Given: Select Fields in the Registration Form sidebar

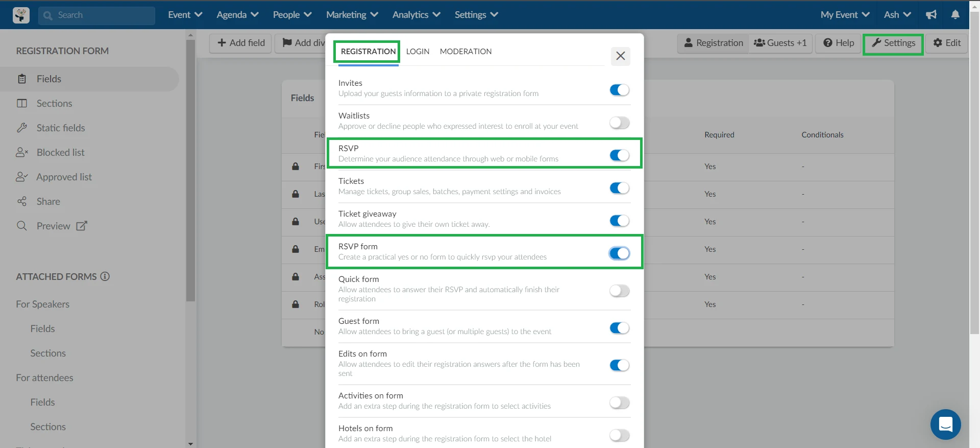Looking at the screenshot, I should [x=89, y=79].
